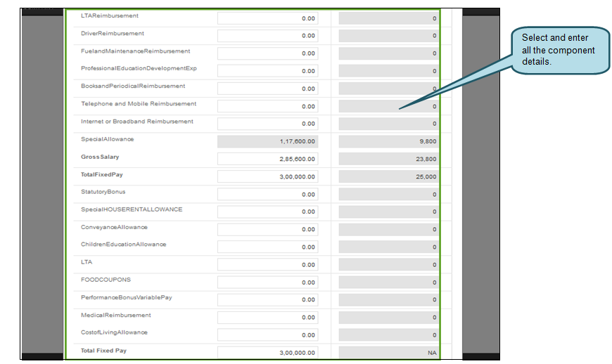
Task: Click the GrossSalary 2,85,600.00 field
Action: click(268, 159)
